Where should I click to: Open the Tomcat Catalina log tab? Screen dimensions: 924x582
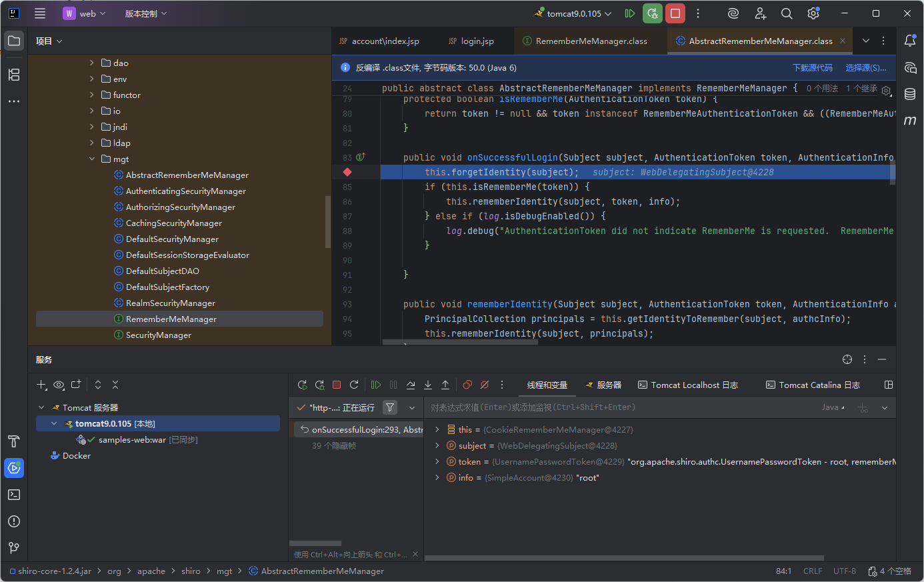tap(813, 385)
